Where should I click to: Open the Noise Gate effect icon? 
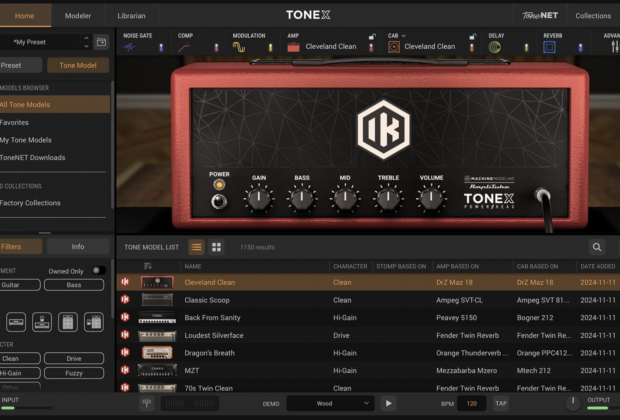click(129, 47)
